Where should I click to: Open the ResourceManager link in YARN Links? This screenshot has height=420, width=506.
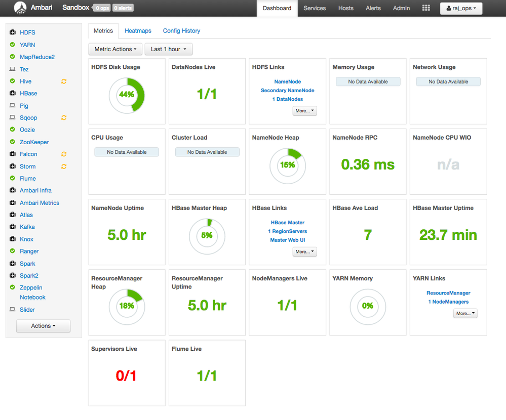click(x=448, y=293)
